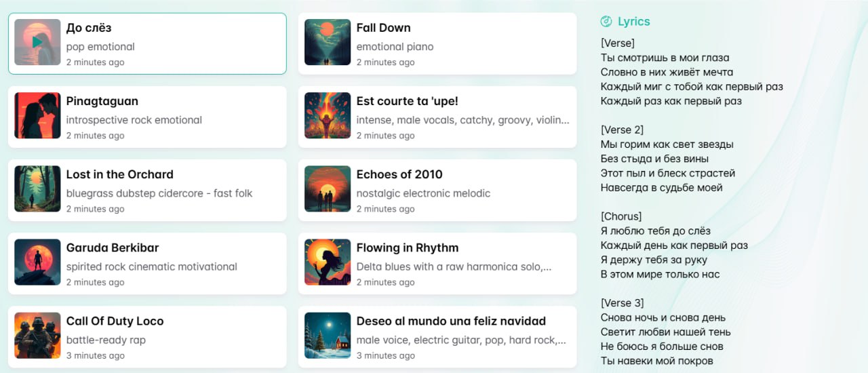Select the Flowing in Rhythm title

tap(408, 248)
